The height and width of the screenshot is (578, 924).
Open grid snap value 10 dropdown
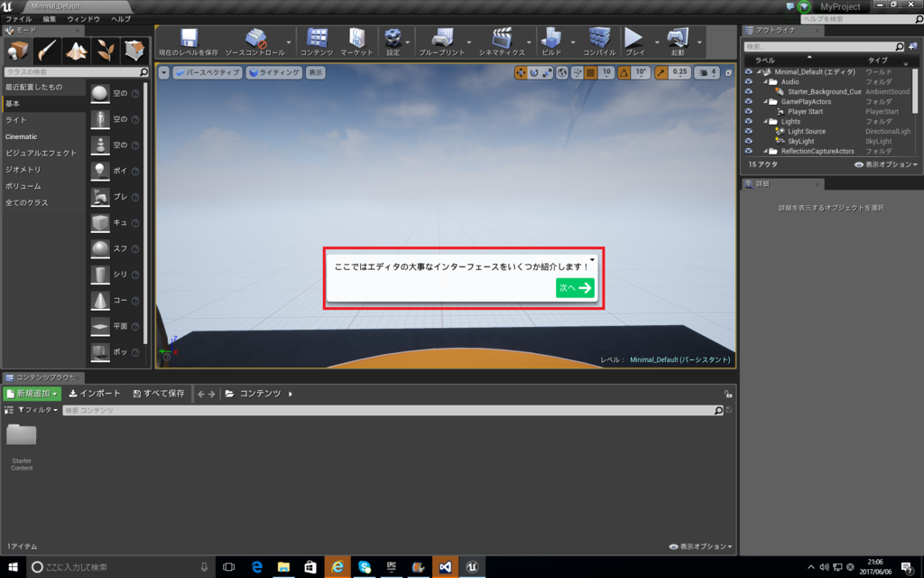tap(605, 72)
